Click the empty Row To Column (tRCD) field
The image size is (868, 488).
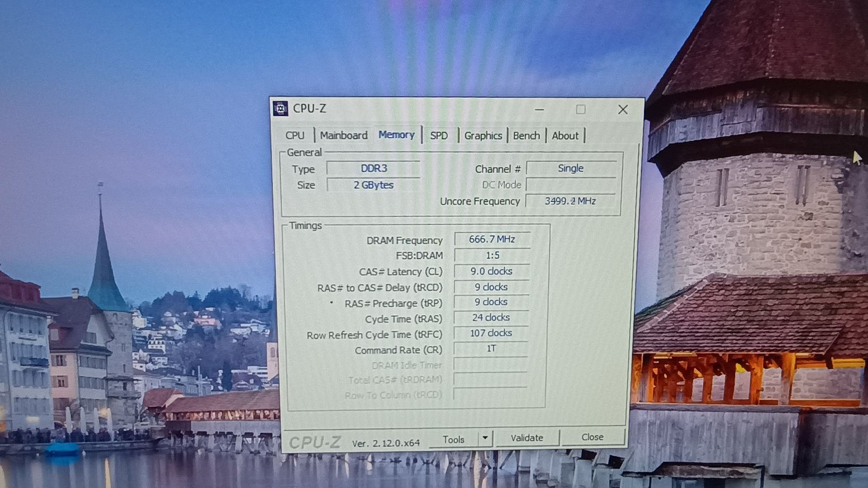pyautogui.click(x=490, y=394)
